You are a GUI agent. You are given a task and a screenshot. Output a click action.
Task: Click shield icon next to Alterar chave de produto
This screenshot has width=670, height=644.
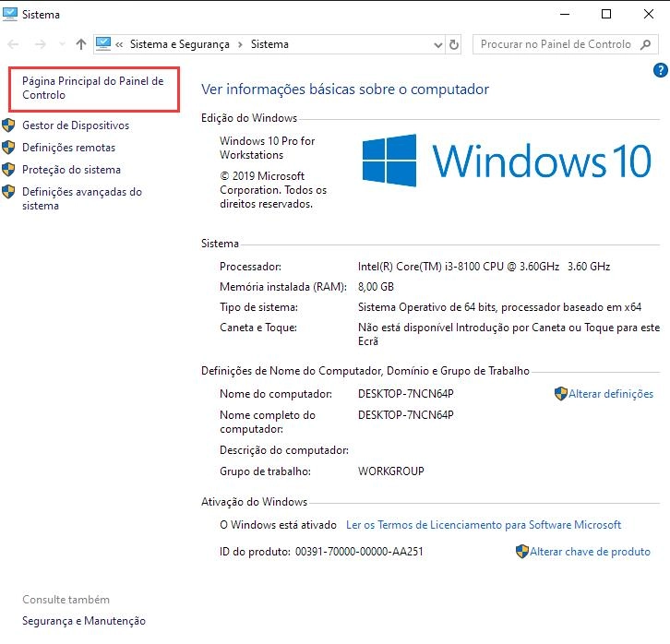(x=522, y=552)
